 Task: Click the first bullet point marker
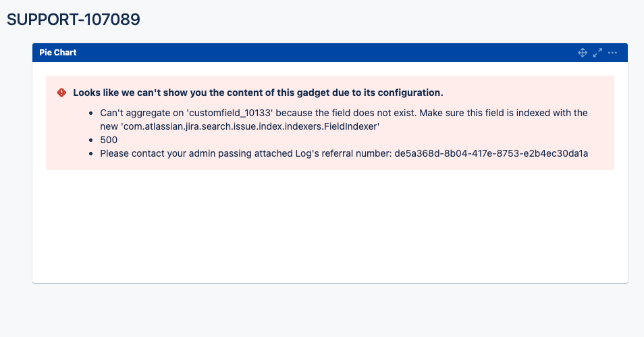(x=91, y=113)
